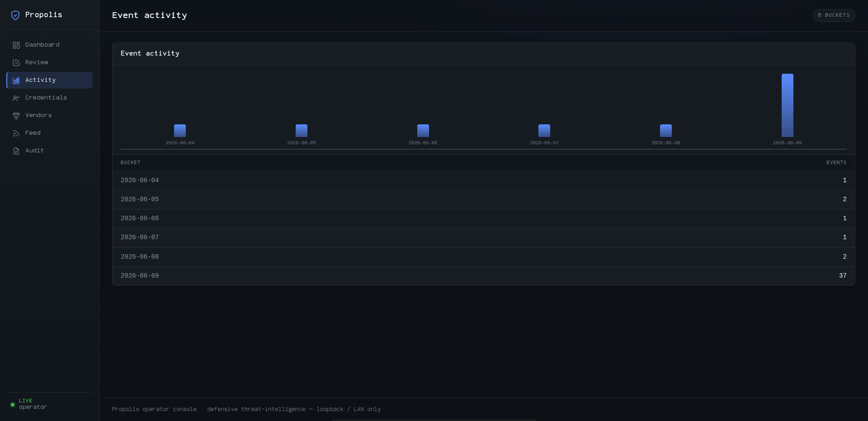868x421 pixels.
Task: Click the Event activity panel title
Action: (150, 54)
